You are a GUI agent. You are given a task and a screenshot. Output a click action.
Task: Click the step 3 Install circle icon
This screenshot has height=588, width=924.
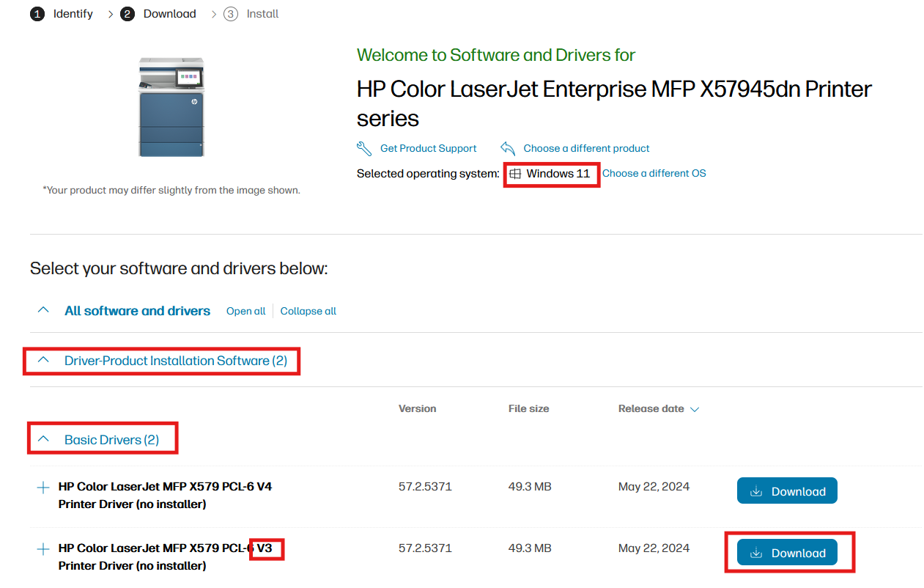231,14
